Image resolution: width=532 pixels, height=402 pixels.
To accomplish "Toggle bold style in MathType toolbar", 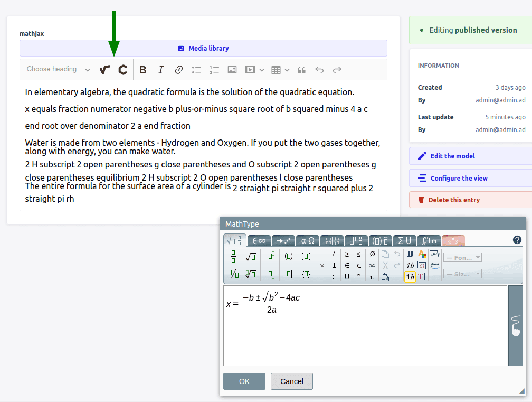I will click(x=410, y=254).
